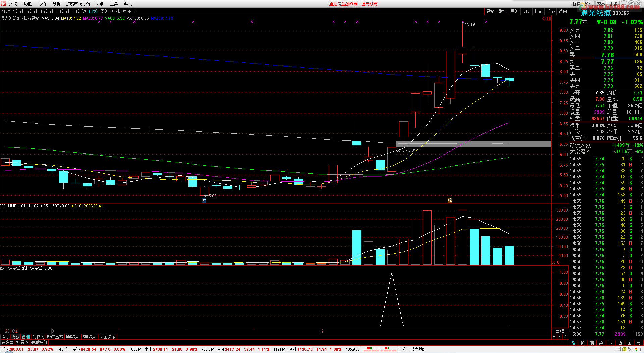Switch chart to 分时 view
Screen dimensions: 644x353
tap(6, 11)
